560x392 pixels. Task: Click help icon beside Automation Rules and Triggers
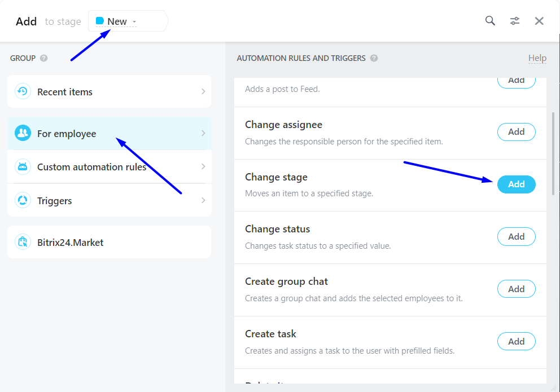pyautogui.click(x=374, y=58)
